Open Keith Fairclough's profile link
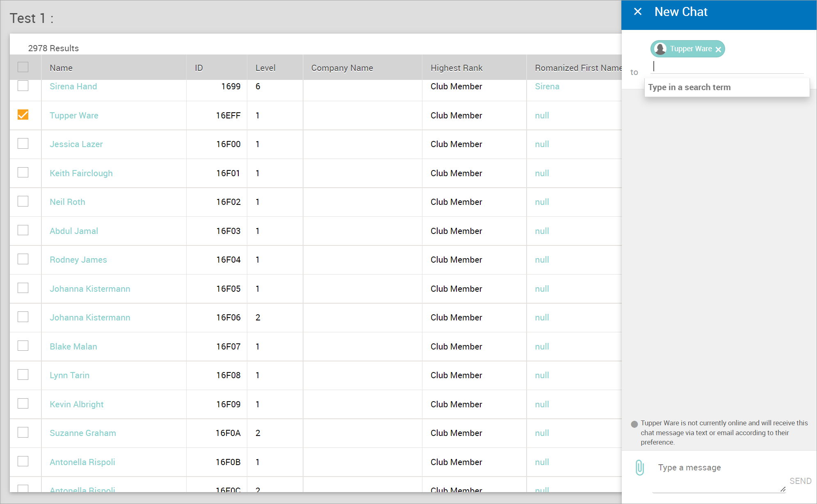This screenshot has height=504, width=817. point(81,173)
